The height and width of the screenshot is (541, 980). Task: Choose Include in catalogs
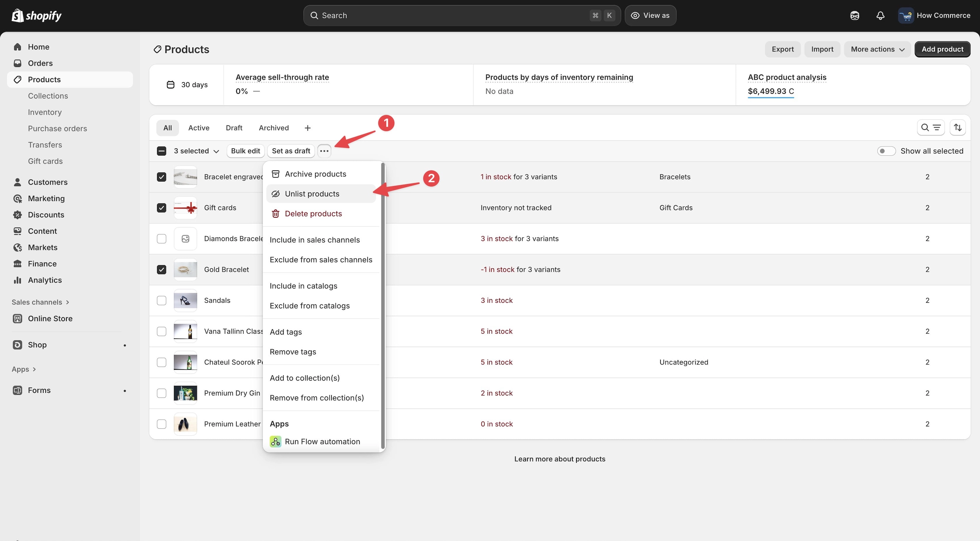click(x=321, y=286)
